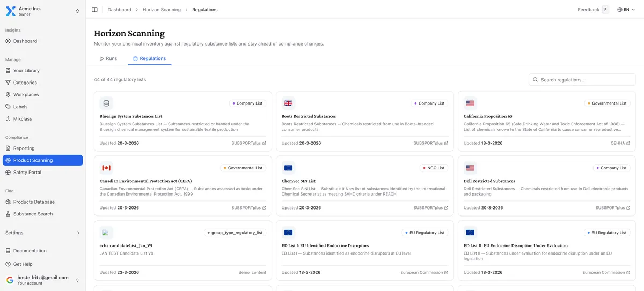The height and width of the screenshot is (291, 644).
Task: Click the search magnifier icon
Action: [536, 80]
